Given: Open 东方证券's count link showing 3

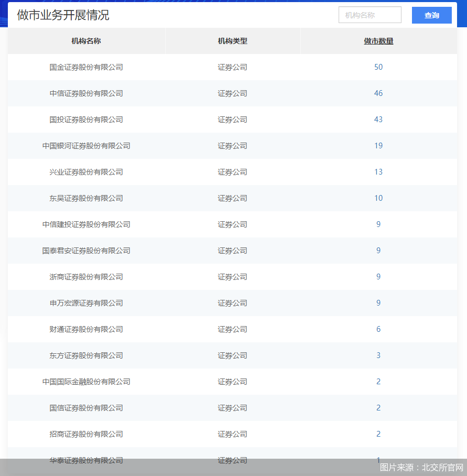Looking at the screenshot, I should [378, 355].
